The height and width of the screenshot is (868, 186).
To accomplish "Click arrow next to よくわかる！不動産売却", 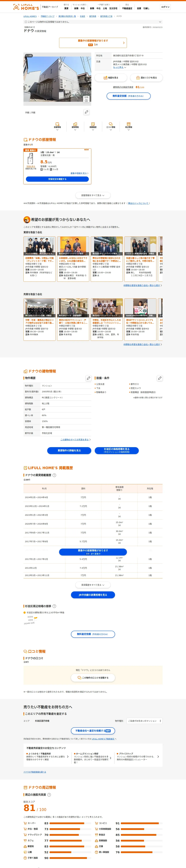I will click(x=68, y=756).
